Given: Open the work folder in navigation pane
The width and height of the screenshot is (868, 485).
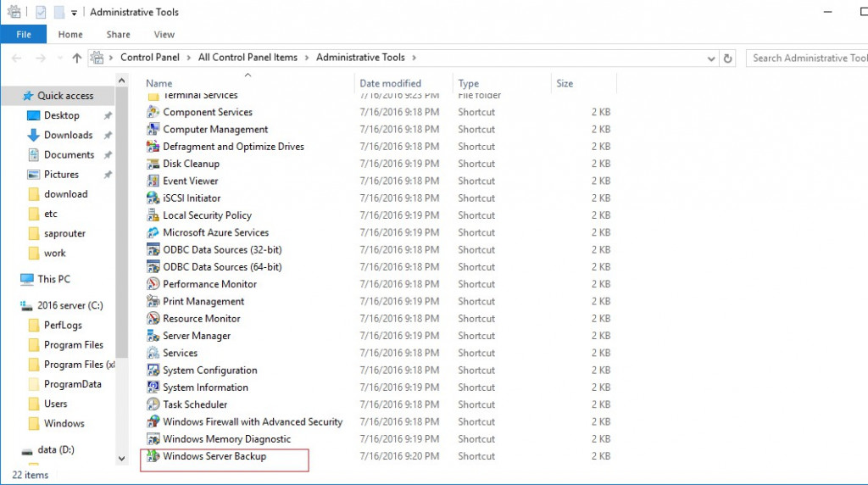Looking at the screenshot, I should (x=55, y=253).
